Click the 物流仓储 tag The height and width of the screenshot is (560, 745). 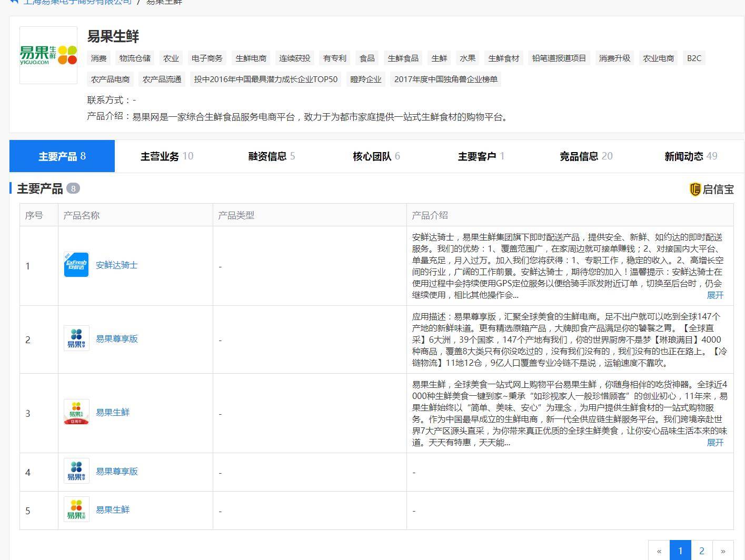[135, 58]
